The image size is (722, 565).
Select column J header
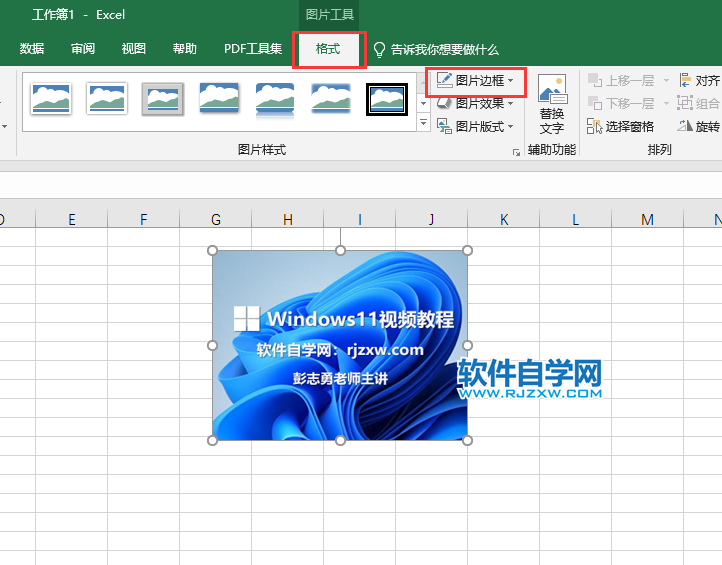pos(431,219)
